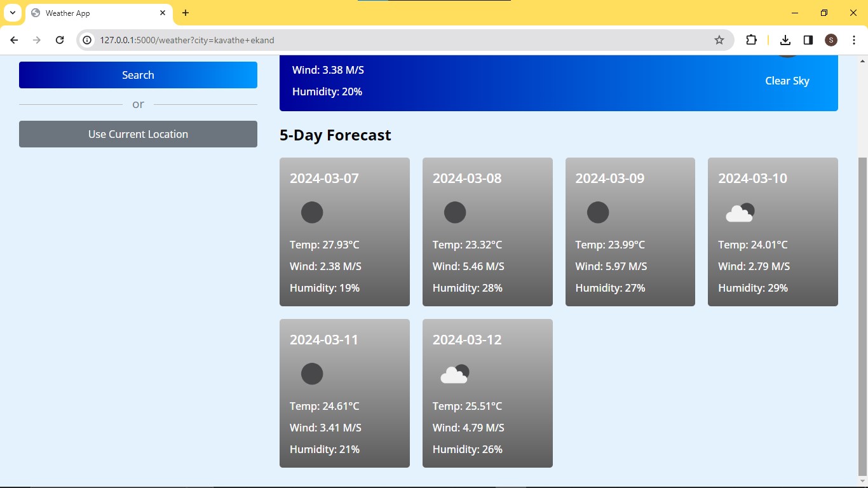Click the text Temp: 24.01°C
Viewport: 868px width, 488px height.
[x=753, y=245]
